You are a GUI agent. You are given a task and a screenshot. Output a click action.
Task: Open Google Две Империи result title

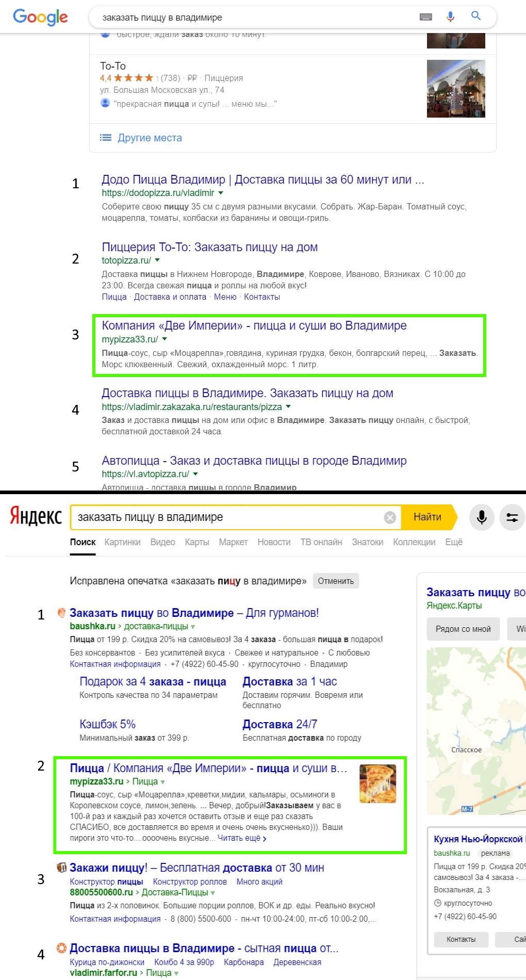click(x=254, y=325)
